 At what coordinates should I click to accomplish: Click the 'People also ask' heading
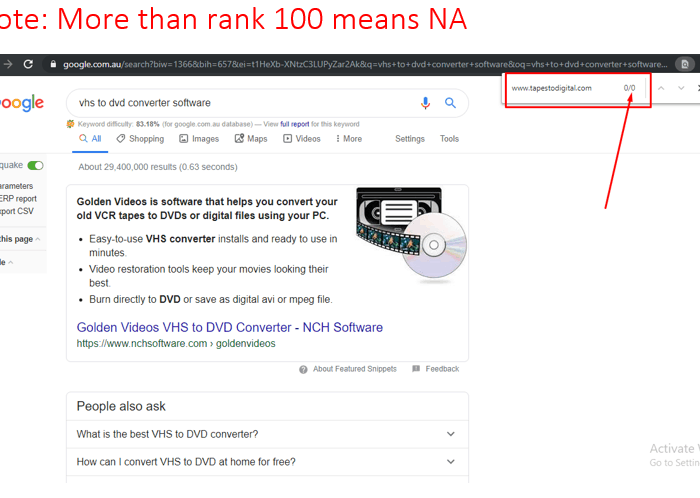click(121, 406)
